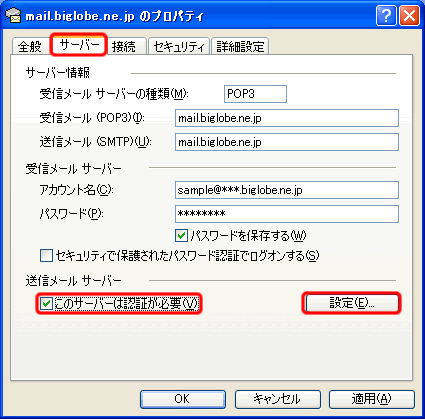Click the 送信メール (SMTP) server field
This screenshot has width=425, height=419.
[287, 142]
